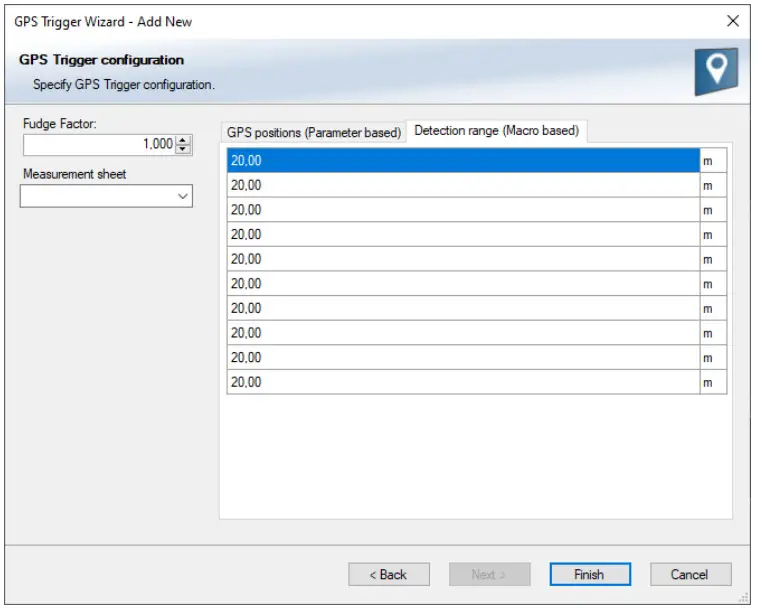Decrease Fudge Factor with down arrow
759x608 pixels.
coord(183,149)
